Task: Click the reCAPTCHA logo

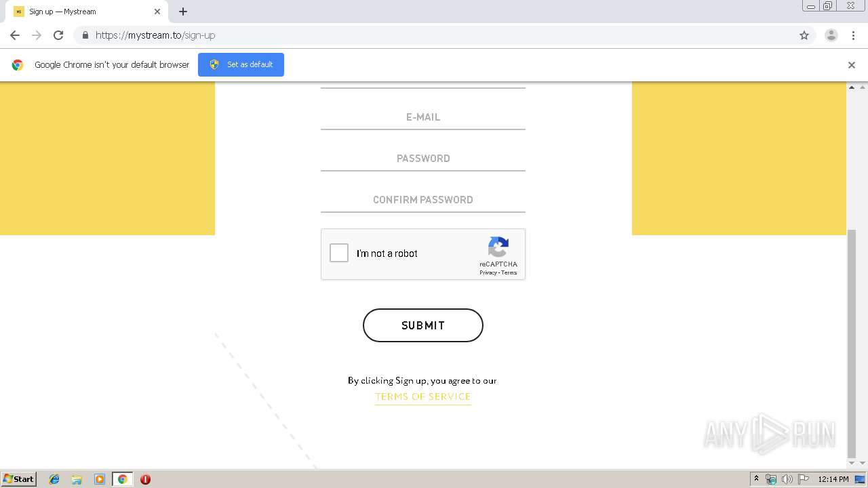Action: (498, 247)
